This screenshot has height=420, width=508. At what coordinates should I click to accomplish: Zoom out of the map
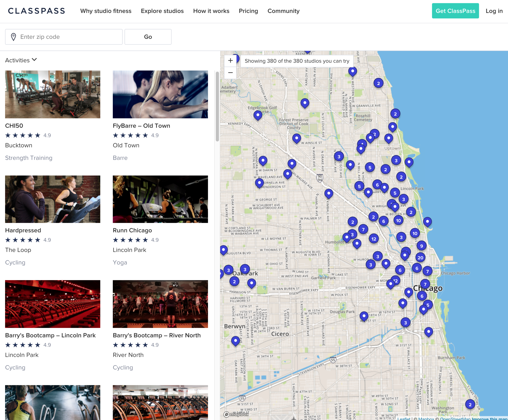click(230, 73)
